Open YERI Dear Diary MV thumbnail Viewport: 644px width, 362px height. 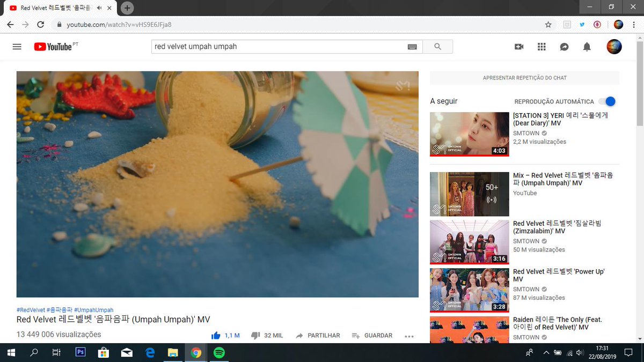point(470,134)
